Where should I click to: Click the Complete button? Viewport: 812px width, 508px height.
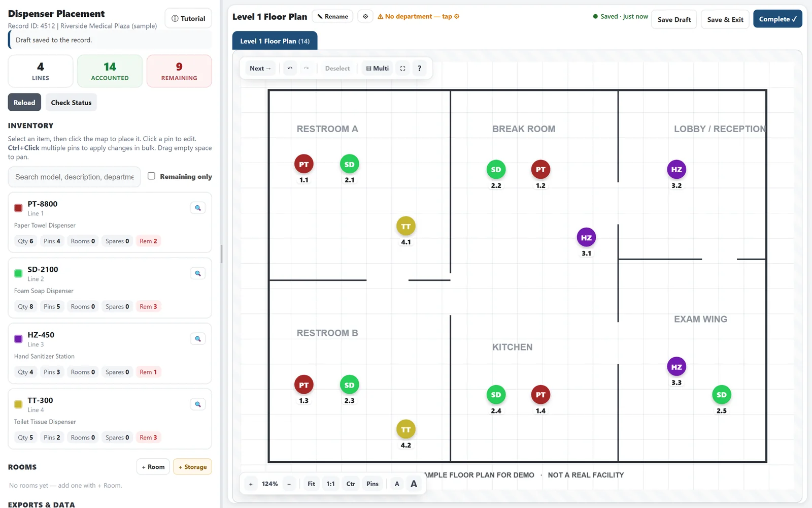pos(777,19)
